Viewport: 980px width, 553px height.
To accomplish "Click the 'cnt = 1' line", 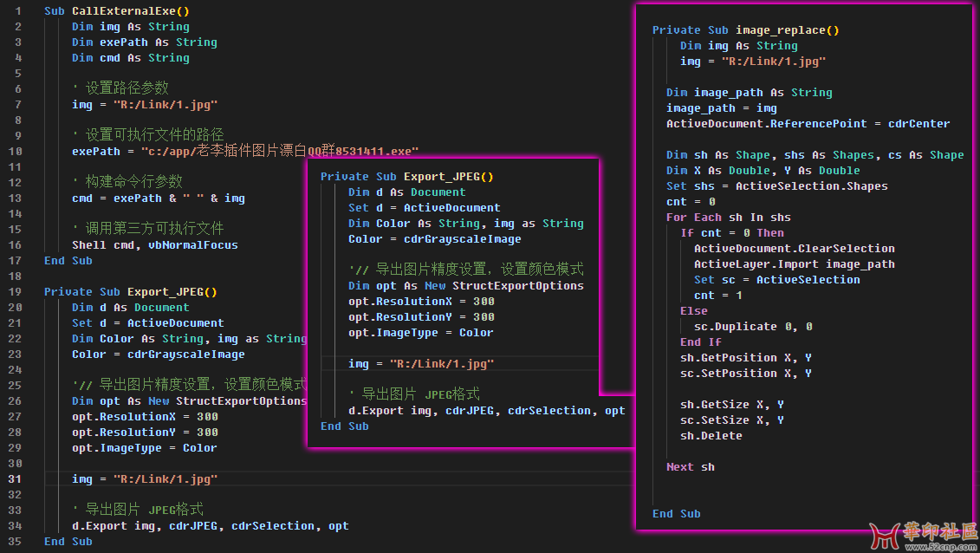I will [x=718, y=296].
